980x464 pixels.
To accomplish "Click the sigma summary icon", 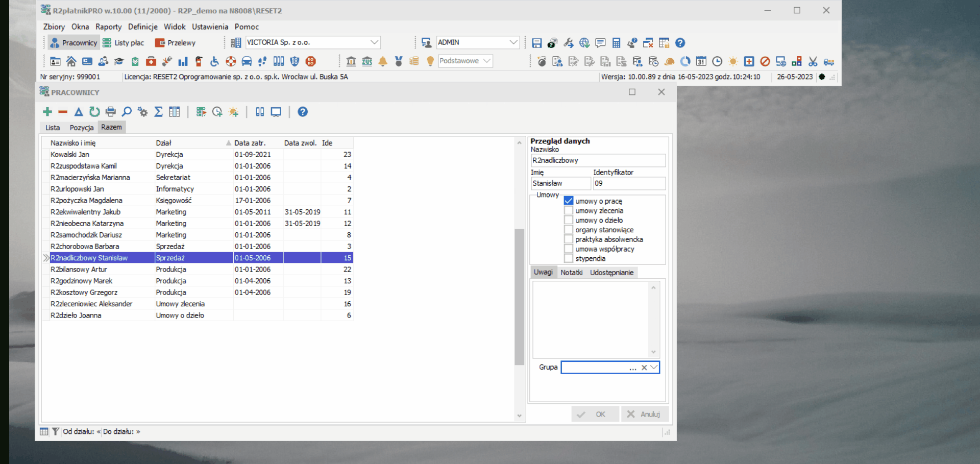I will point(159,112).
